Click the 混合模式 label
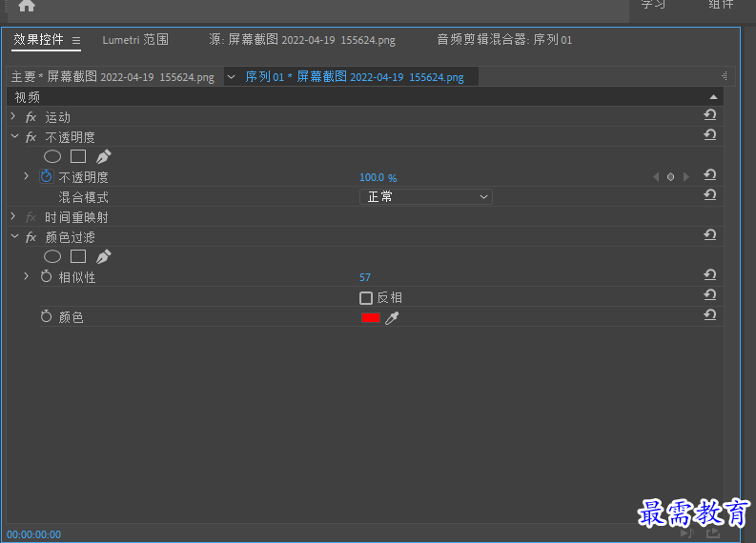This screenshot has width=756, height=543. pos(83,197)
